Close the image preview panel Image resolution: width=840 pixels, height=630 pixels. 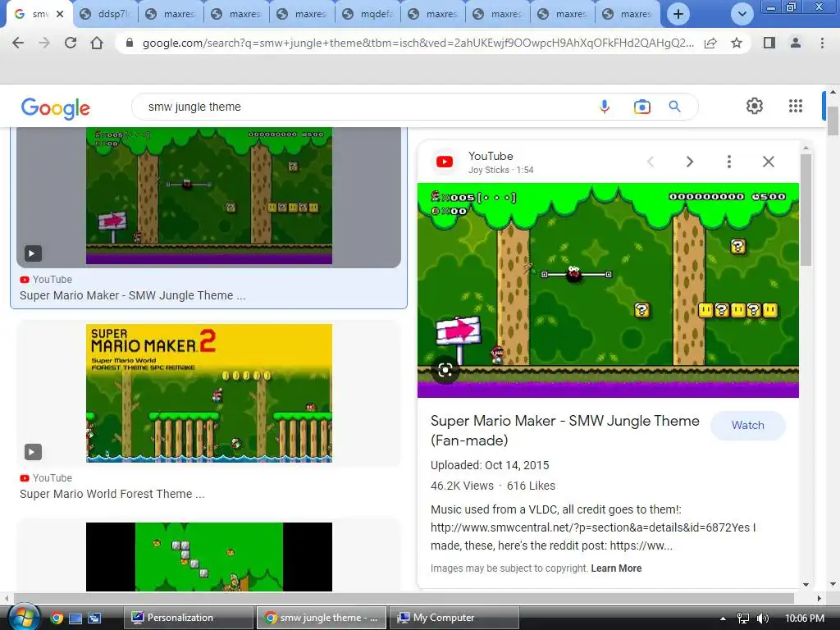point(768,162)
